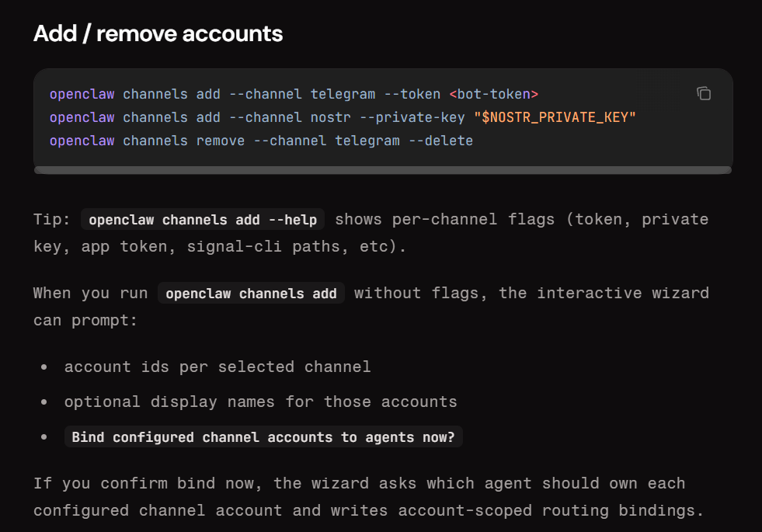762x532 pixels.
Task: Copy the code block using the copy icon
Action: click(x=703, y=93)
